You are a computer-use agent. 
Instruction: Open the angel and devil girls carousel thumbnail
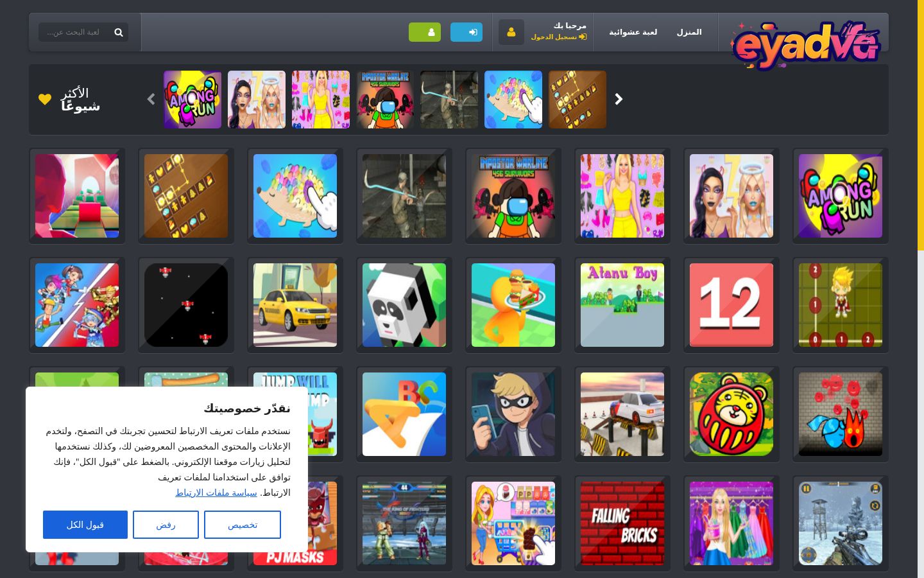pyautogui.click(x=257, y=100)
